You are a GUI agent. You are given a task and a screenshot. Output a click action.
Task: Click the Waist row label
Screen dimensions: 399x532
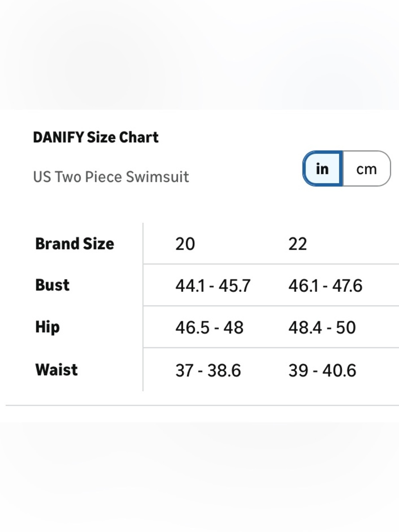click(56, 370)
